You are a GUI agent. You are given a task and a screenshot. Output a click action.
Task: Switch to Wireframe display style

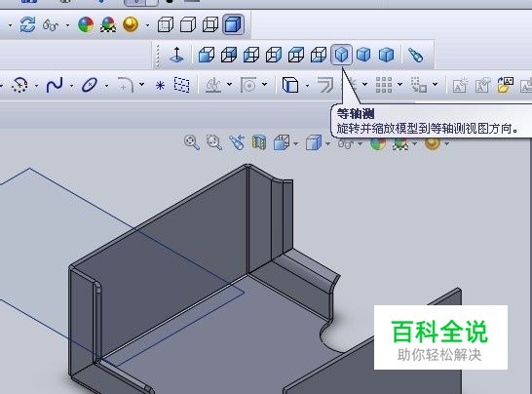(x=210, y=24)
